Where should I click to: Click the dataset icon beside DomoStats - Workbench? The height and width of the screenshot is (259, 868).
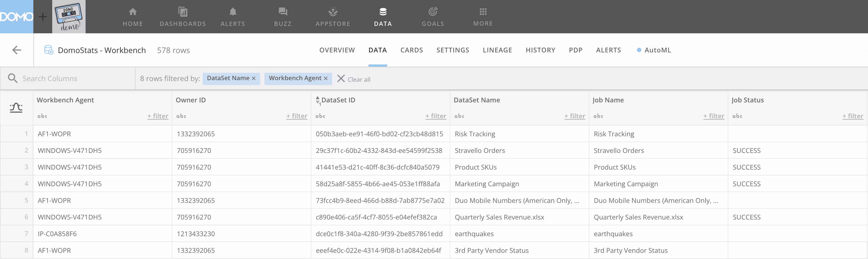pos(49,50)
